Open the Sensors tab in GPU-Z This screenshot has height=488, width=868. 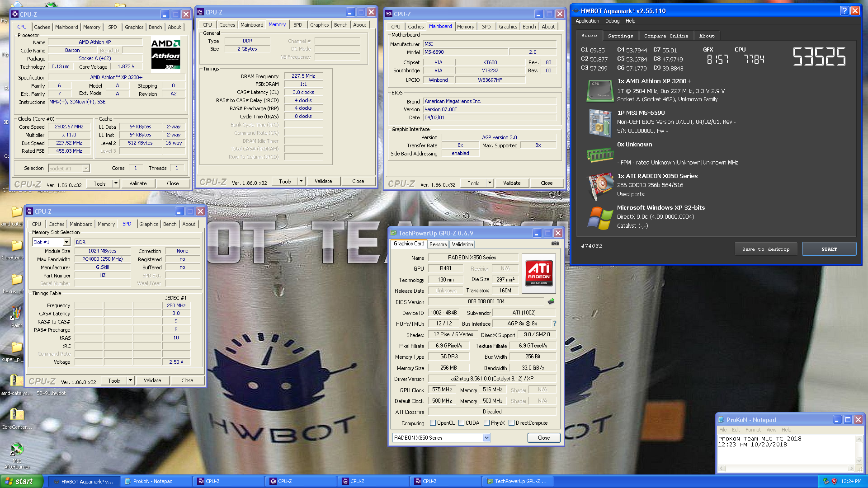[438, 244]
